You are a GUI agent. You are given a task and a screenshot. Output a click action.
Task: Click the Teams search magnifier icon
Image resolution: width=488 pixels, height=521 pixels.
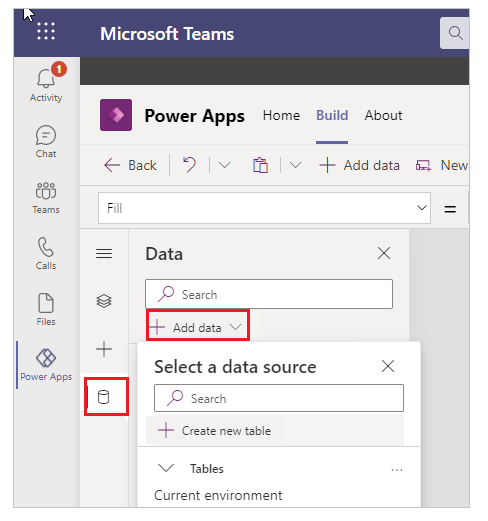455,33
